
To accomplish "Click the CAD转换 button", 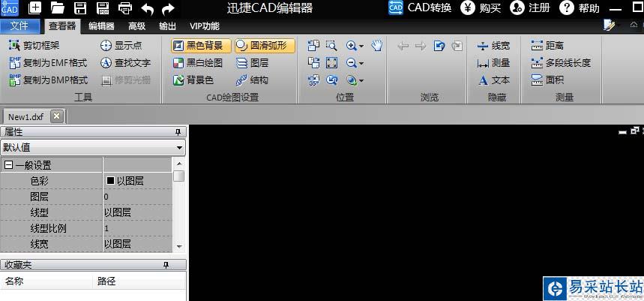I will [x=420, y=8].
